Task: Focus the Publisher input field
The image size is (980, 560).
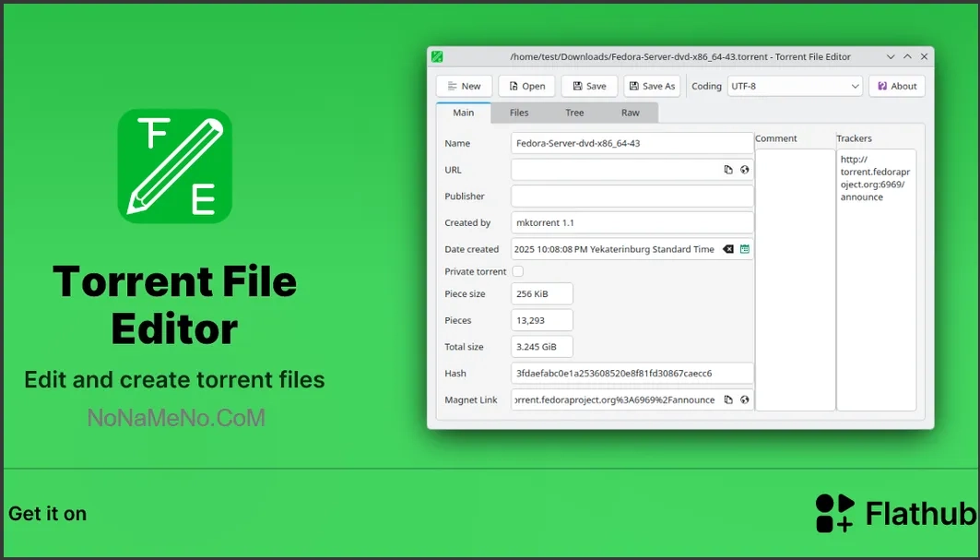Action: 632,197
